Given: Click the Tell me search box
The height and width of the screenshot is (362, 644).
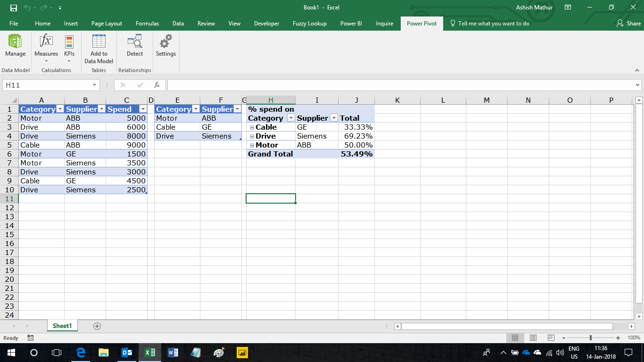Looking at the screenshot, I should (490, 24).
